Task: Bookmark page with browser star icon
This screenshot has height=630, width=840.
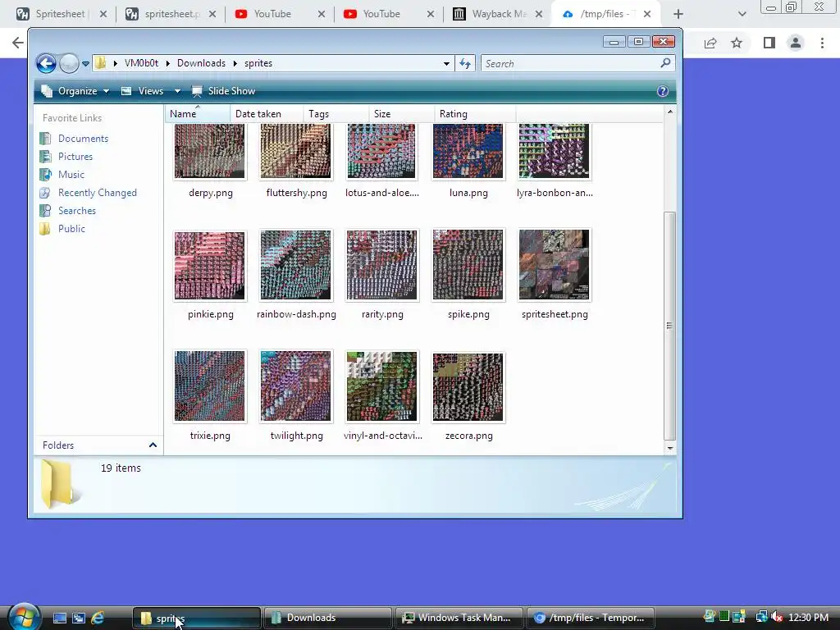Action: click(737, 43)
